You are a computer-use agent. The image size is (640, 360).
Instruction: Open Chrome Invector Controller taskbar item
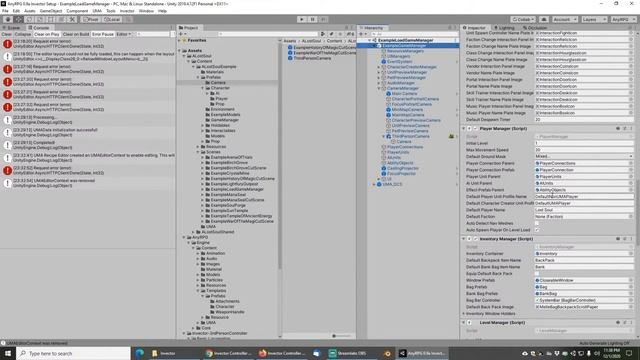tap(229, 353)
